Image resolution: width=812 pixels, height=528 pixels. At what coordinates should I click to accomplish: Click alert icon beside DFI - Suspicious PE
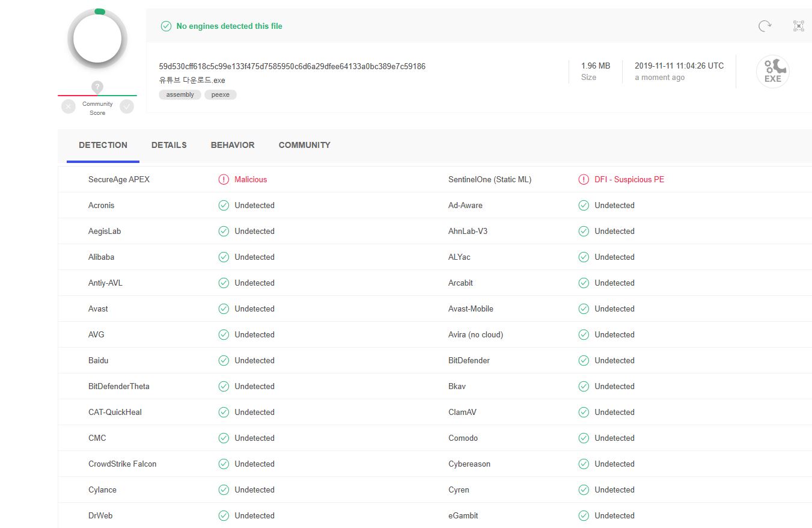coord(584,179)
